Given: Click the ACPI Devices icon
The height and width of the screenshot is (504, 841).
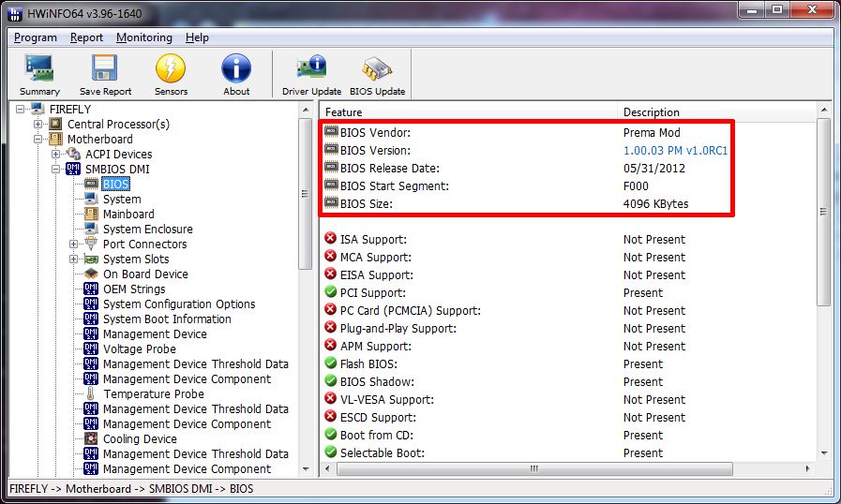Looking at the screenshot, I should click(x=73, y=154).
